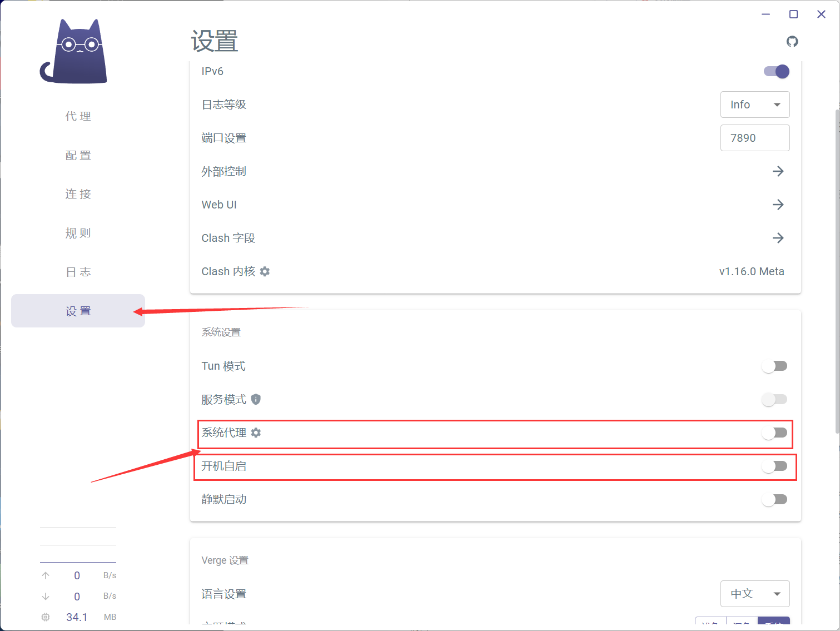Click the shield icon beside 服务模式
This screenshot has height=631, width=840.
click(256, 399)
